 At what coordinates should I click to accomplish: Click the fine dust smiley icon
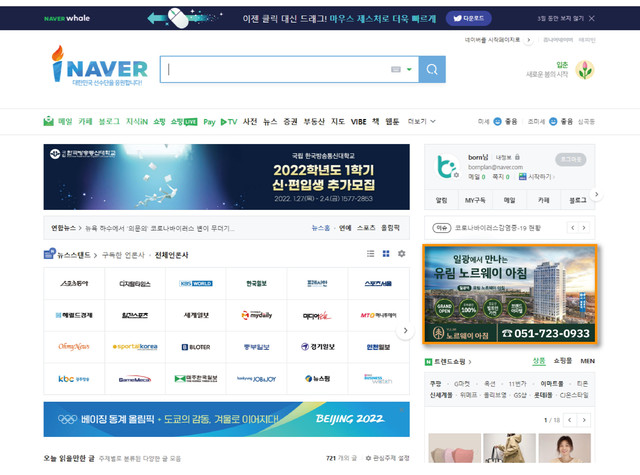pos(497,121)
